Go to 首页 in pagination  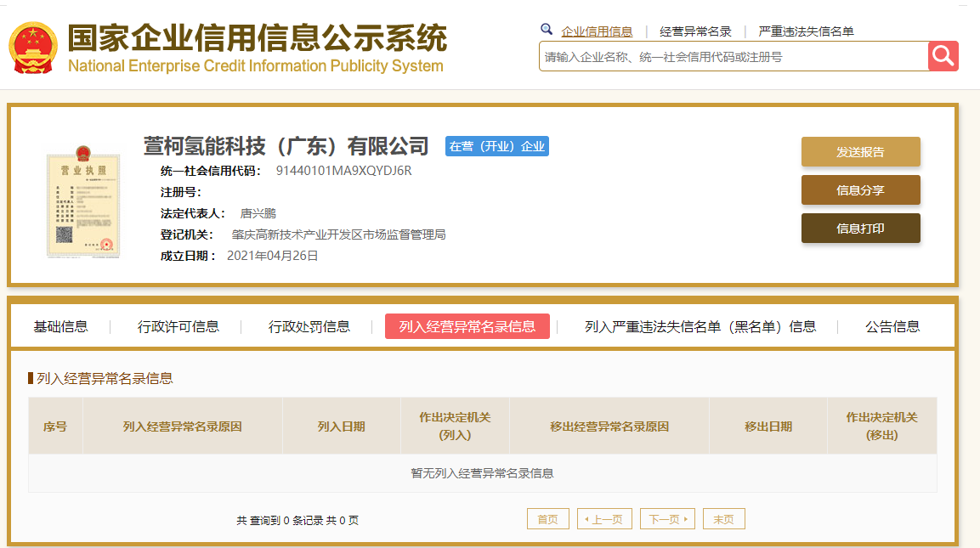coord(548,519)
